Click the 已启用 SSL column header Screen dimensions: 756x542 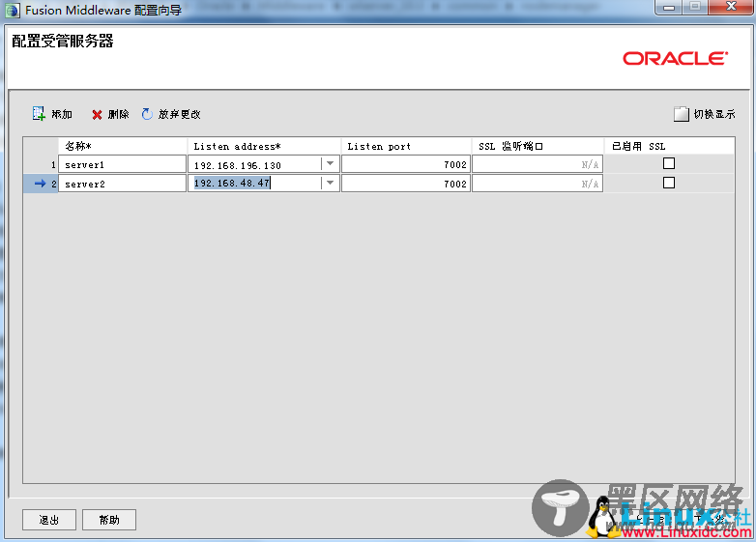pyautogui.click(x=669, y=146)
